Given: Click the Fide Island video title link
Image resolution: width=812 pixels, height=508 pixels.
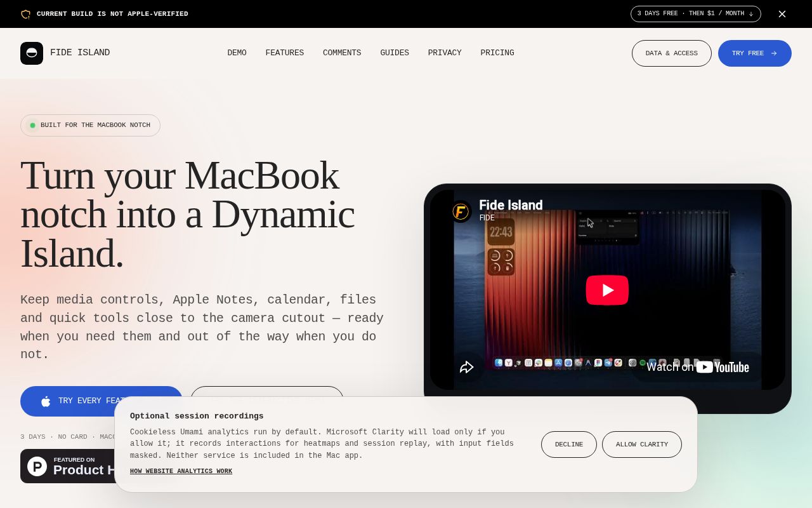Looking at the screenshot, I should [511, 205].
